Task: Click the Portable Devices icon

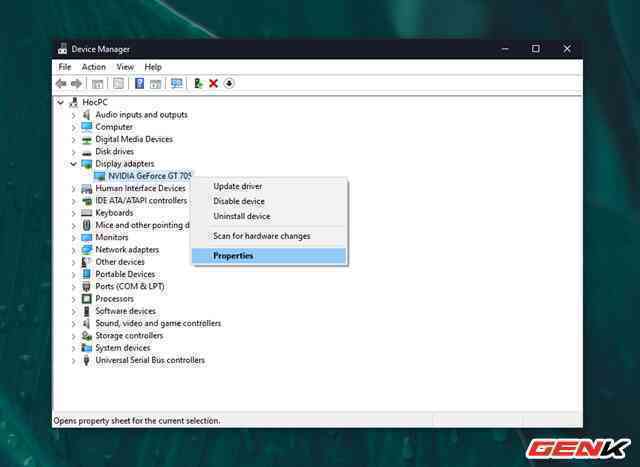Action: (x=87, y=274)
